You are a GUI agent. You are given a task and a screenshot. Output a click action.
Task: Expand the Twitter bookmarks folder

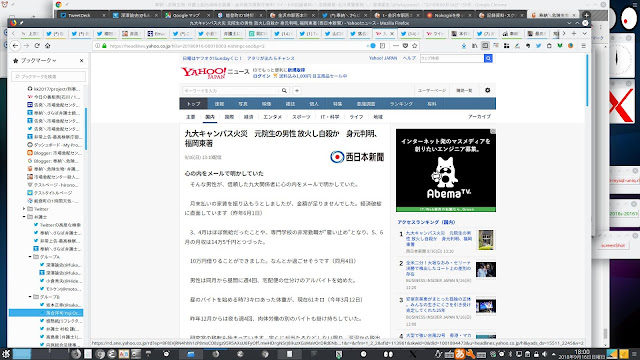tap(24, 209)
